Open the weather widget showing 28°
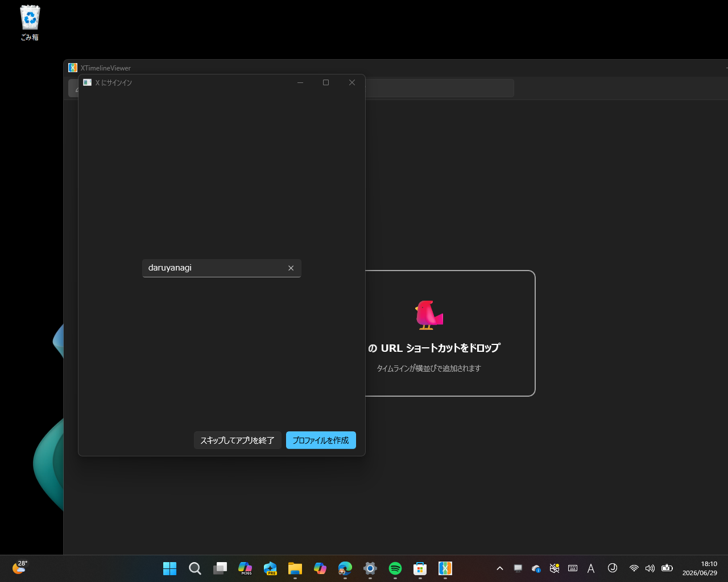Image resolution: width=728 pixels, height=582 pixels. [20, 567]
